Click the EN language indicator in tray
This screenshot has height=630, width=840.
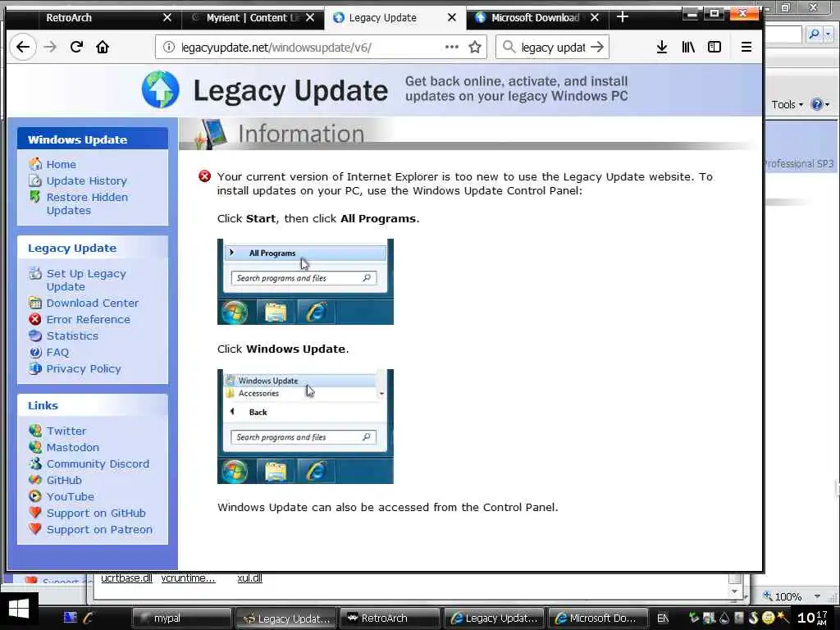click(x=663, y=619)
